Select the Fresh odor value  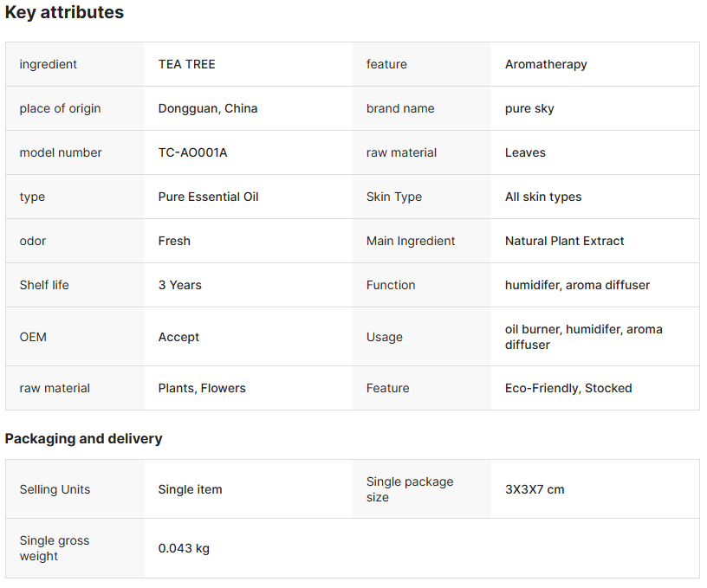[174, 241]
